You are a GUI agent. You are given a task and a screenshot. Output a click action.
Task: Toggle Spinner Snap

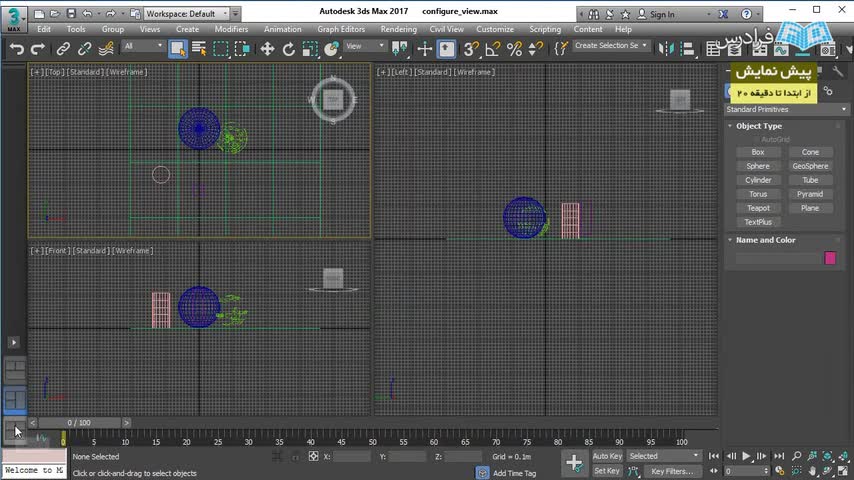pyautogui.click(x=535, y=50)
